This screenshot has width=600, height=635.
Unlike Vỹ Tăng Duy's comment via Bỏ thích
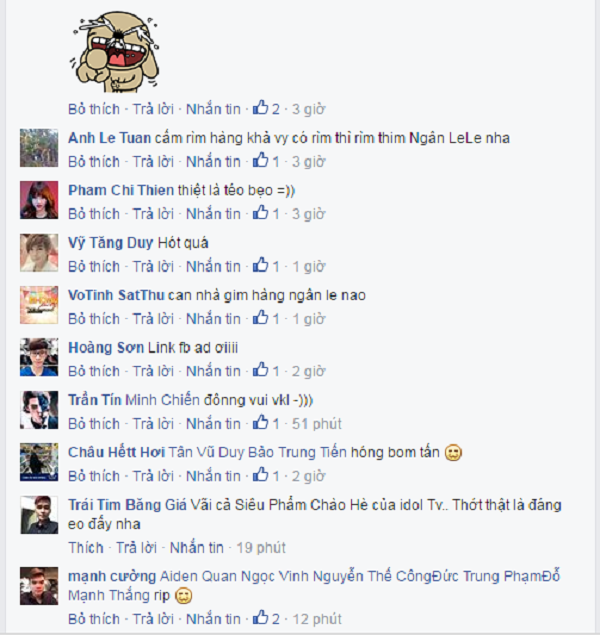coord(94,266)
